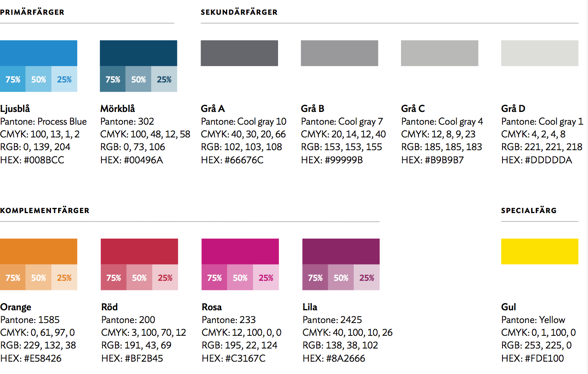
Task: Click the Pantone: Cool gray 10 text
Action: click(x=243, y=121)
